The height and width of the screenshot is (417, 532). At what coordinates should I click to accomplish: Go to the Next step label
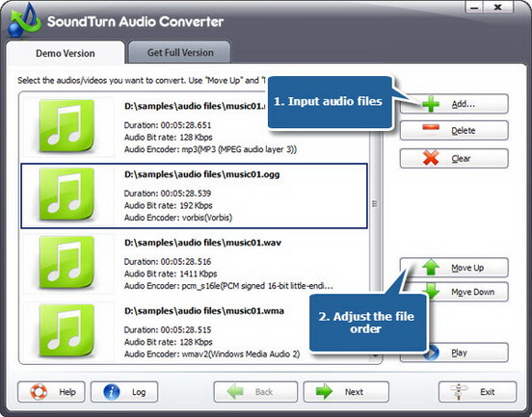click(x=354, y=392)
